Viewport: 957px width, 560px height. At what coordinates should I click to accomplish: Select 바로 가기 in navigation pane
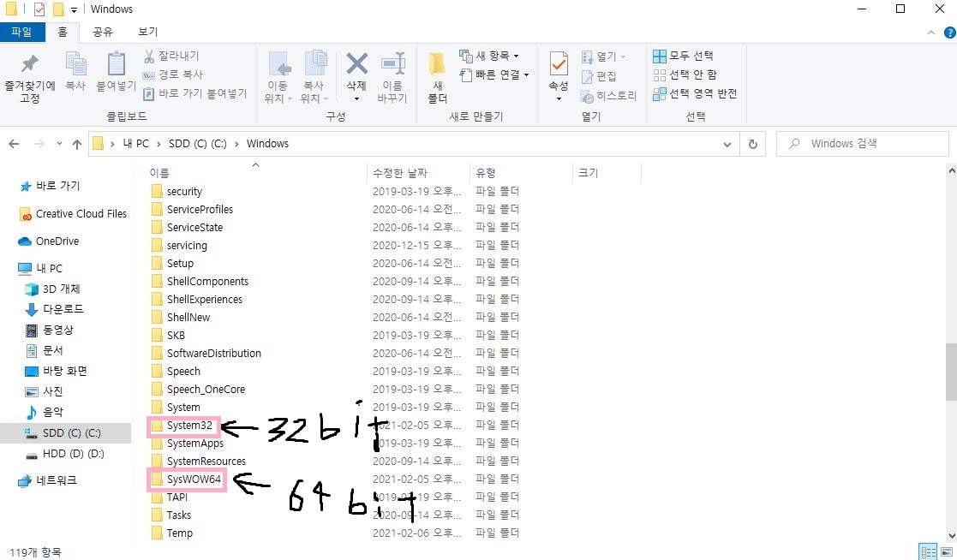[x=58, y=186]
